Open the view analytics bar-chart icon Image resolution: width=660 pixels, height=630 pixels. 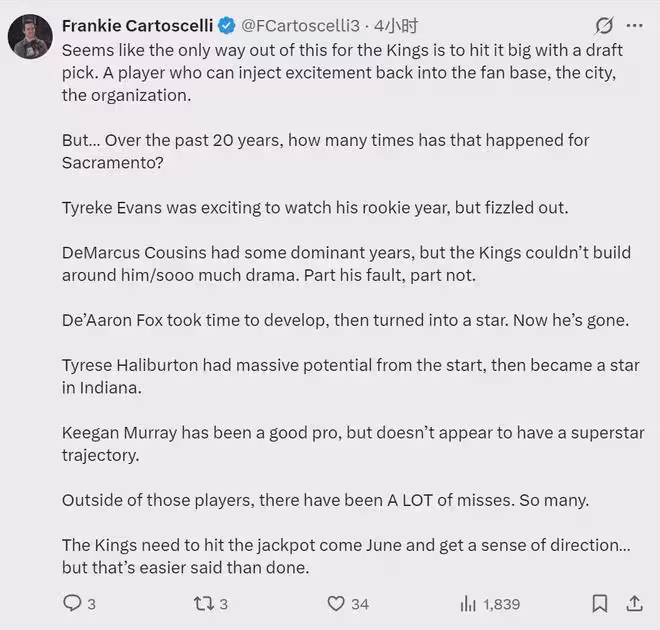pos(468,603)
